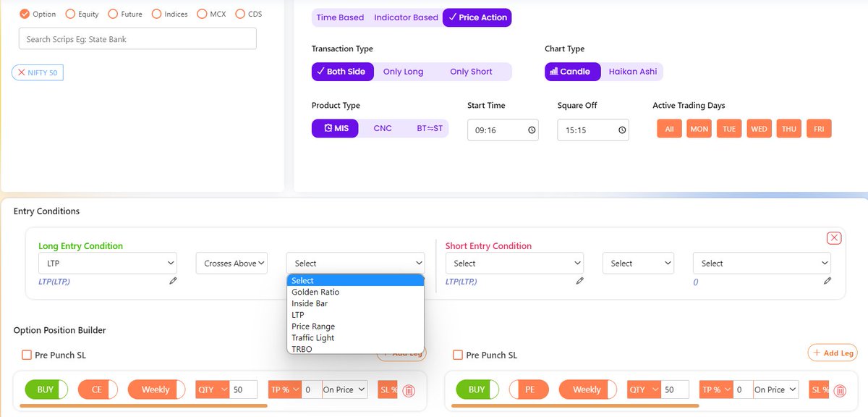Toggle All active trading days
Image resolution: width=868 pixels, height=417 pixels.
(669, 129)
